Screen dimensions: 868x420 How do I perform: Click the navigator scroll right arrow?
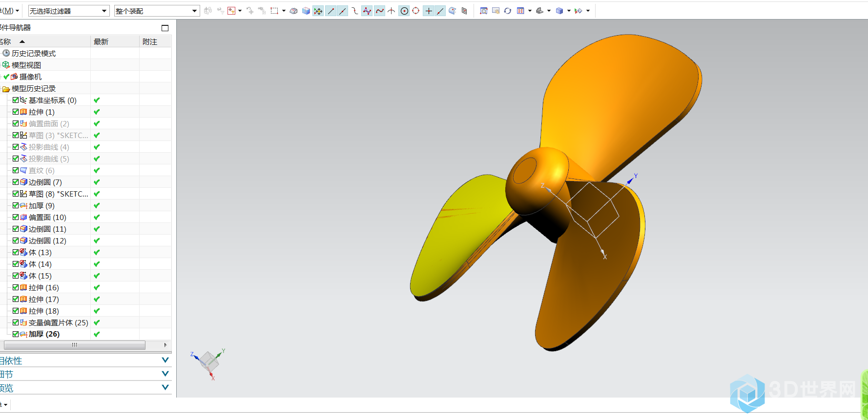coord(165,345)
